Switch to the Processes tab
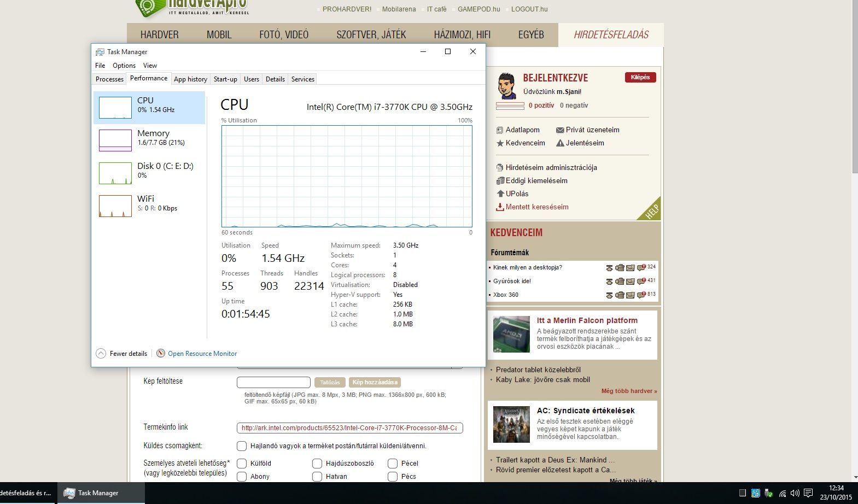858x504 pixels. [x=109, y=79]
